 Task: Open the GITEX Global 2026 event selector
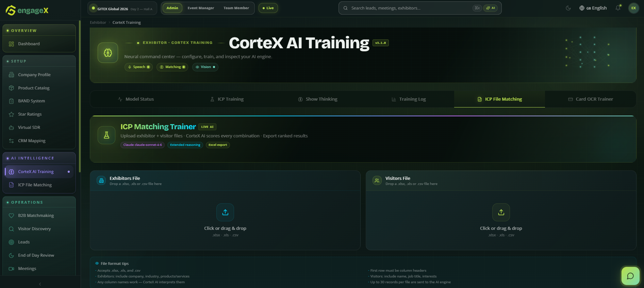(122, 8)
